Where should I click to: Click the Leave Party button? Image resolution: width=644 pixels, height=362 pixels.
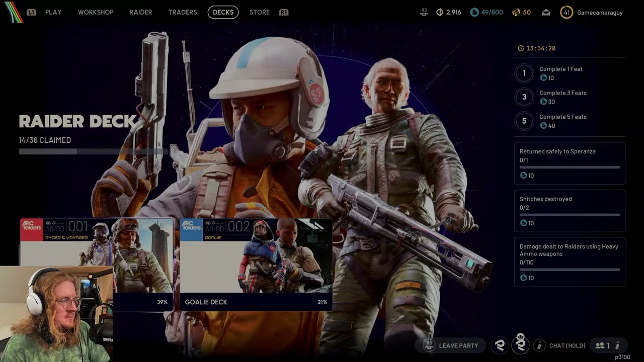pos(451,345)
